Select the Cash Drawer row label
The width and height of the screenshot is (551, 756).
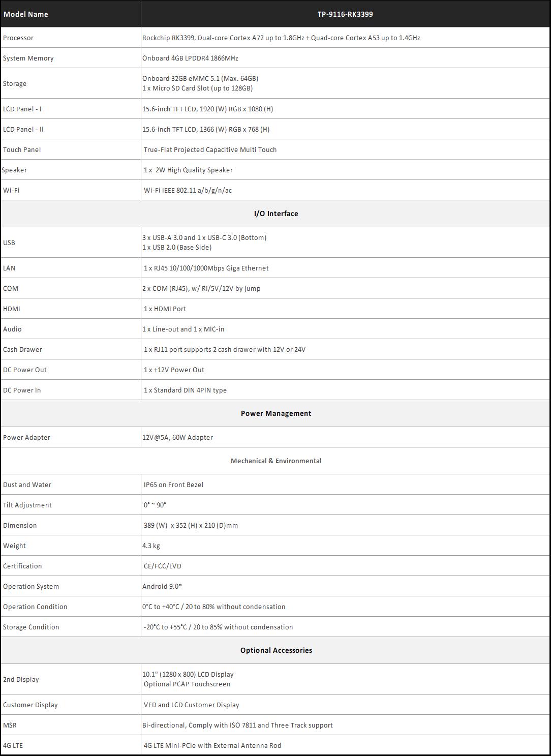click(23, 349)
